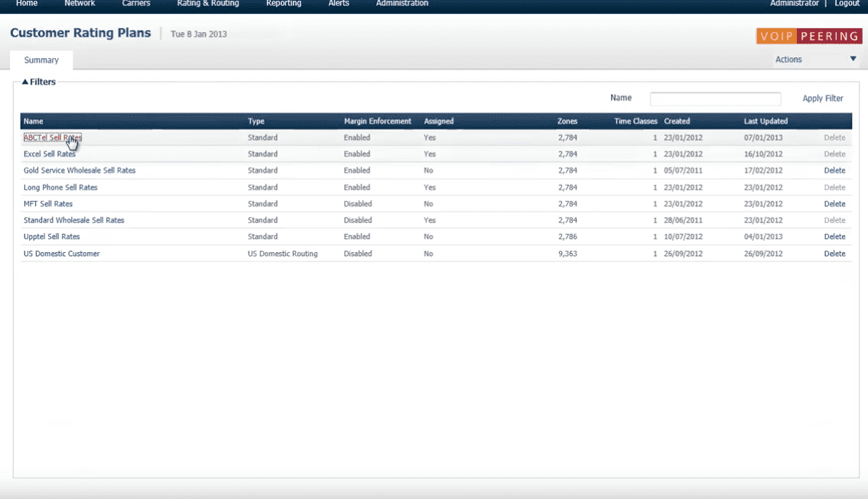Open Gold Service Wholesale Sell Rates plan
The height and width of the screenshot is (499, 868).
tap(80, 170)
